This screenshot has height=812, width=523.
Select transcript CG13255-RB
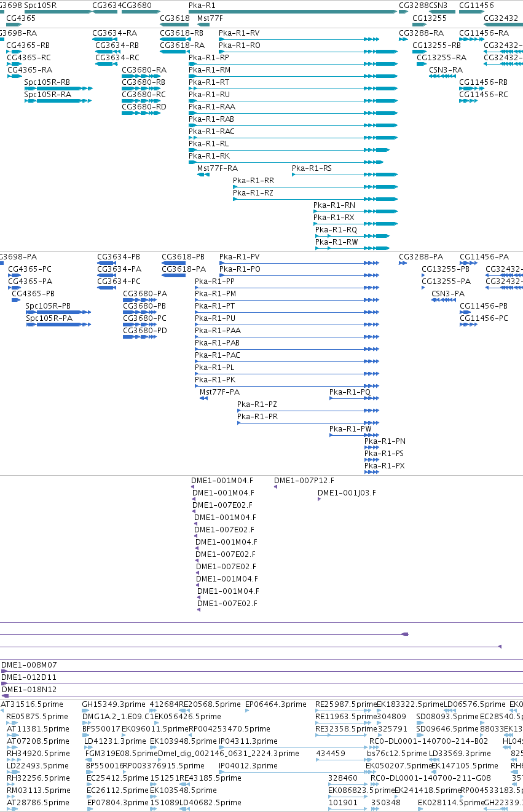coord(437,45)
